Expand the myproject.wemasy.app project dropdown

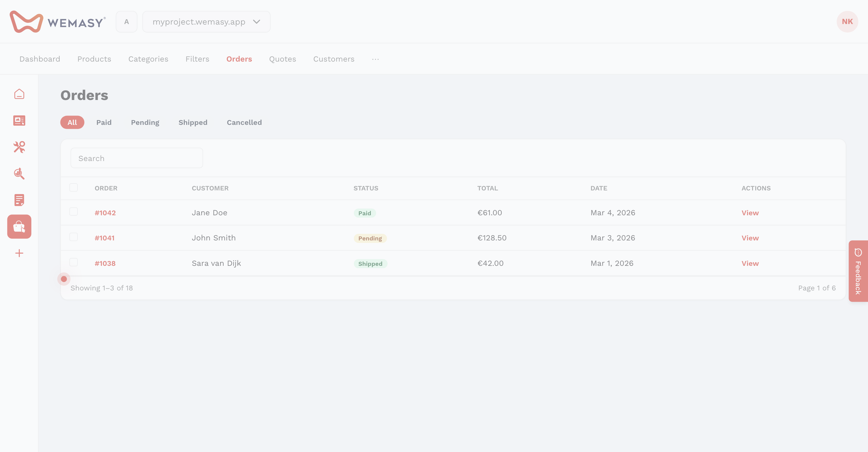[x=206, y=21]
